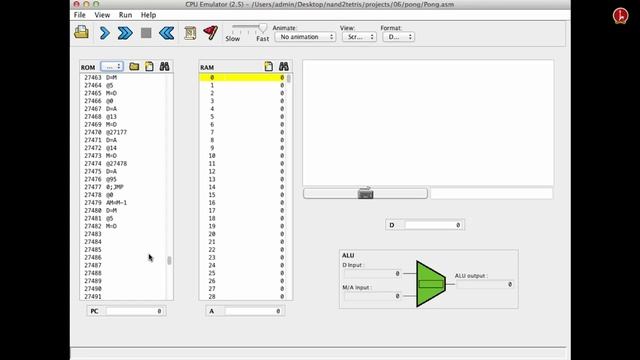Select RAM row 28
This screenshot has height=360, width=640.
[x=243, y=296]
